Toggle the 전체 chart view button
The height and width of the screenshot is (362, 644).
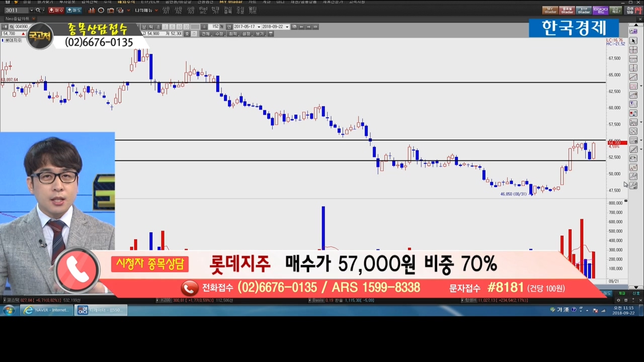click(x=205, y=34)
